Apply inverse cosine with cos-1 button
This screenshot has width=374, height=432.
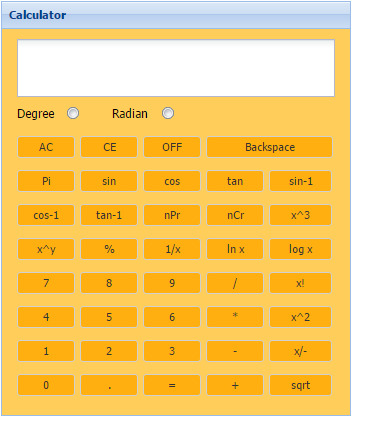46,215
